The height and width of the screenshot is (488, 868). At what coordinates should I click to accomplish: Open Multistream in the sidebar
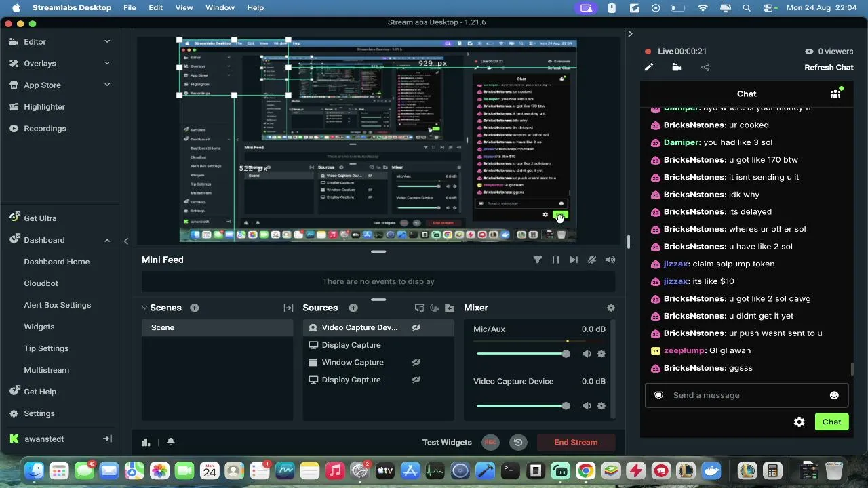(47, 370)
